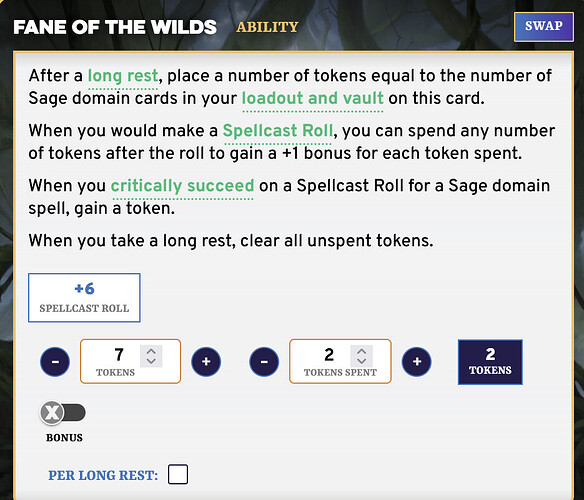Increase Tokens Spent with the plus button

point(417,361)
